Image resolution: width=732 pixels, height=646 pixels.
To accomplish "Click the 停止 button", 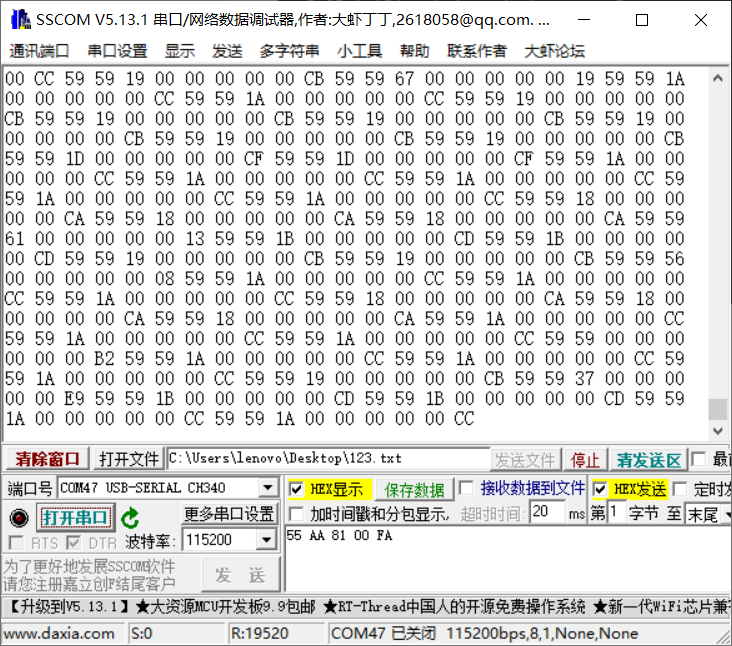I will pyautogui.click(x=585, y=460).
